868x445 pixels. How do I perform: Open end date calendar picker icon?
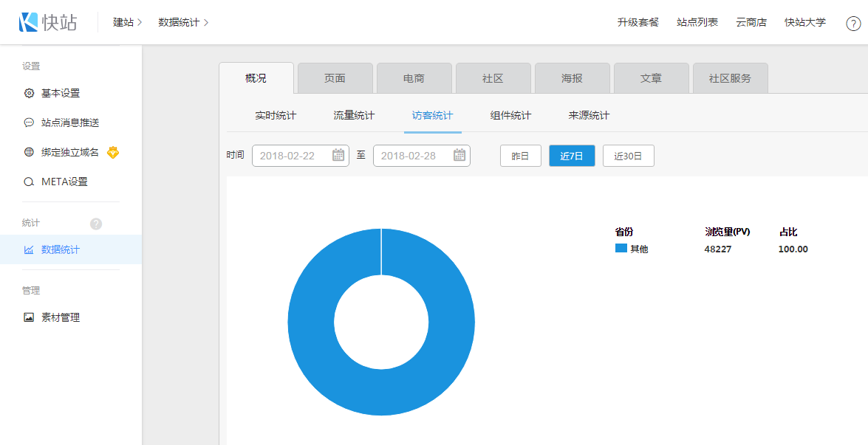(x=459, y=155)
